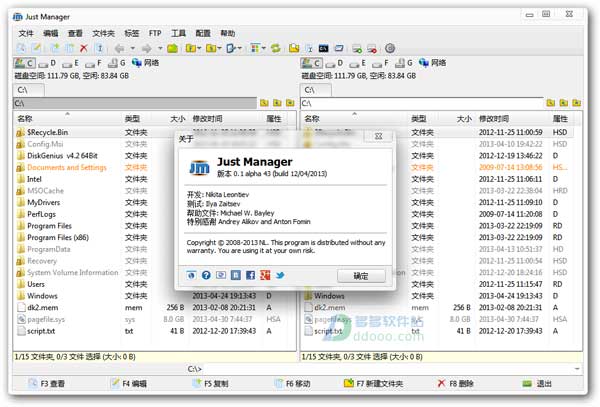Viewport: 600px width, 407px height.
Task: Select the right panel C:\ tab
Action: (x=315, y=90)
